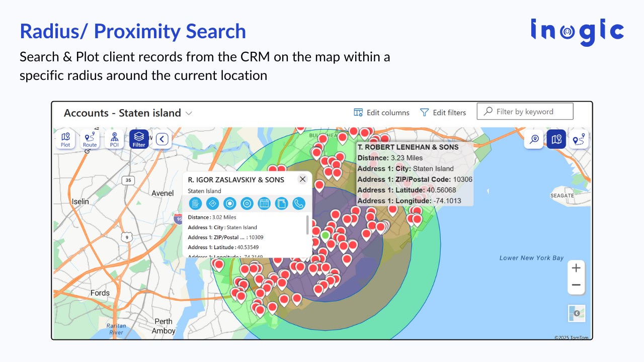The image size is (644, 362).
Task: Click the ZIP/Postal 10309 row in popup
Action: (x=225, y=237)
